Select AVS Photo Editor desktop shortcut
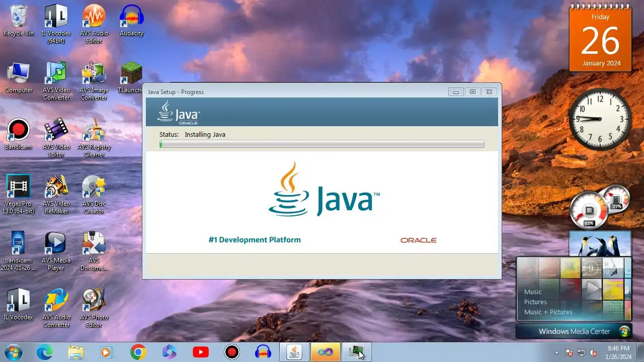 click(94, 308)
